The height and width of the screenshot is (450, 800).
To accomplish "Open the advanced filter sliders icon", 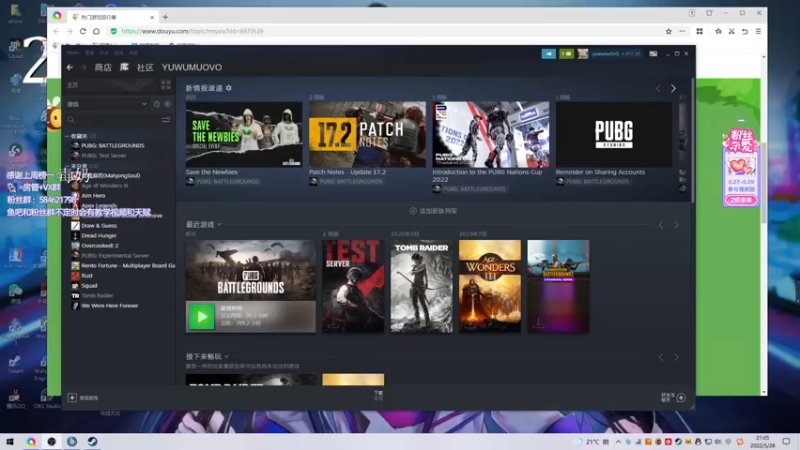I will pyautogui.click(x=166, y=120).
